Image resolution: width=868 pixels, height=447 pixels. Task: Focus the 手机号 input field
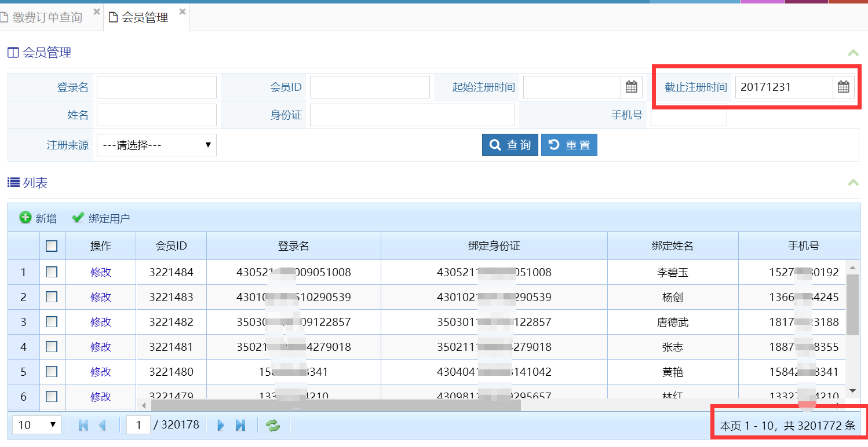click(x=689, y=115)
